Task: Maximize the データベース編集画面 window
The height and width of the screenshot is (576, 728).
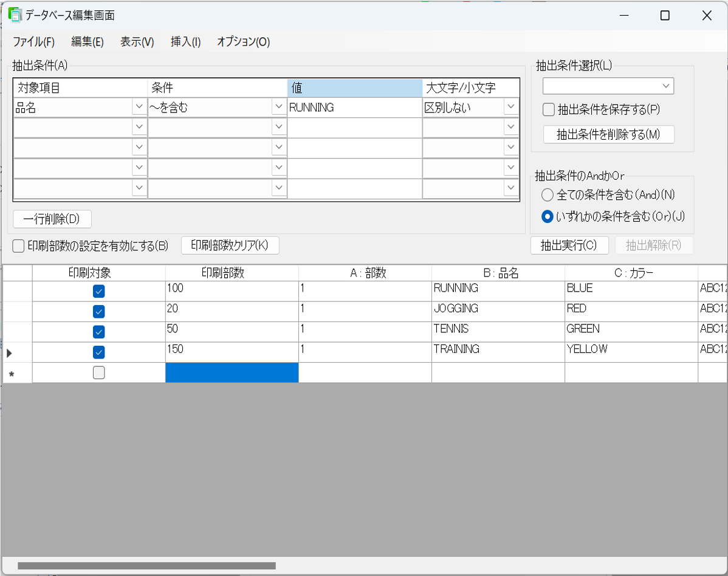Action: coord(665,16)
